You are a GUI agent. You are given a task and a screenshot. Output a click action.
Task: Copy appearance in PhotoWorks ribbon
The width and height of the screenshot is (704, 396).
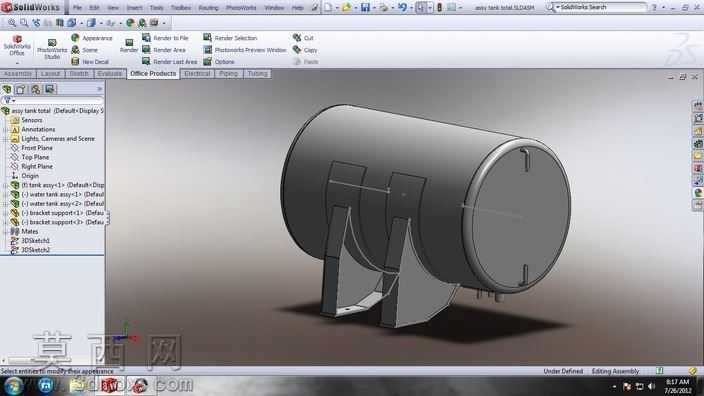click(x=305, y=50)
